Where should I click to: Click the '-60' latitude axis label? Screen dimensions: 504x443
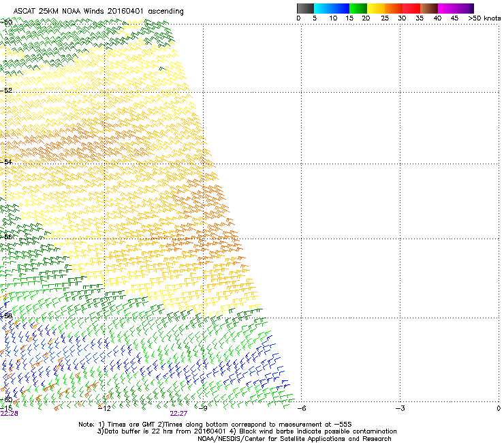point(6,399)
